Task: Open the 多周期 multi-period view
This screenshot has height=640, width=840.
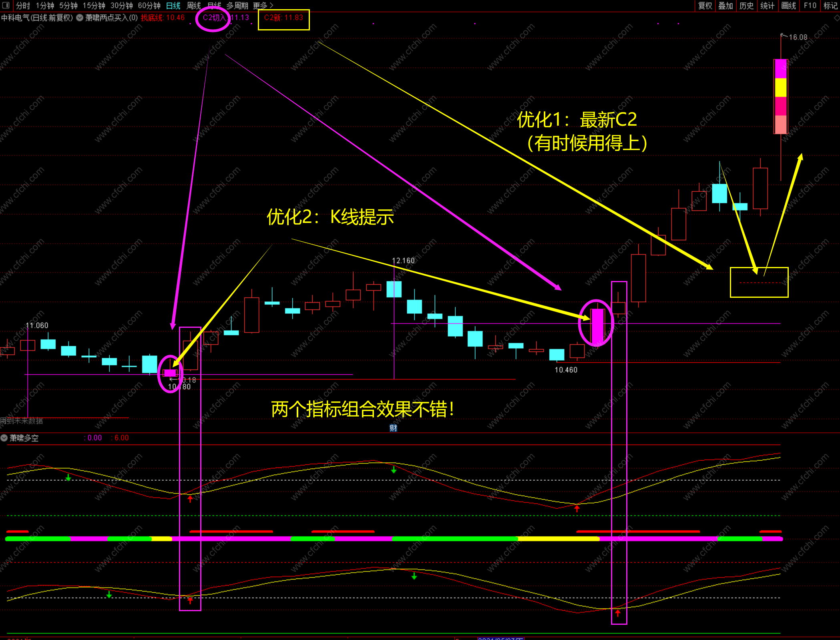Action: [x=237, y=6]
